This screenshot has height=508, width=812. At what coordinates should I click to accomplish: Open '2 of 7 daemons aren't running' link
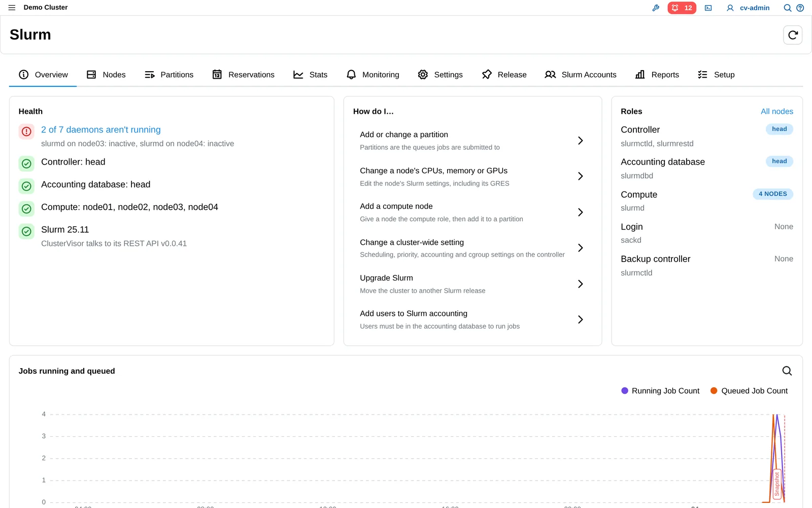pyautogui.click(x=101, y=130)
